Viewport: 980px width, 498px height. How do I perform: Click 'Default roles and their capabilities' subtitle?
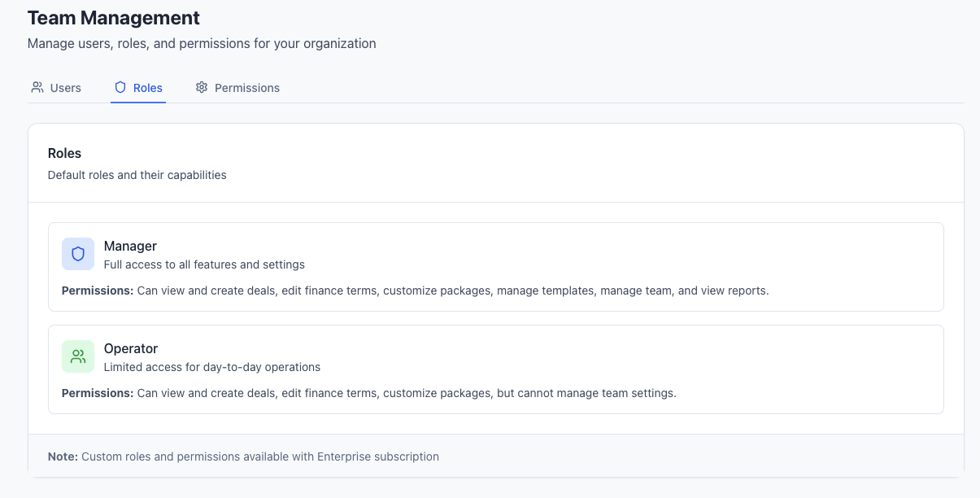[x=137, y=174]
